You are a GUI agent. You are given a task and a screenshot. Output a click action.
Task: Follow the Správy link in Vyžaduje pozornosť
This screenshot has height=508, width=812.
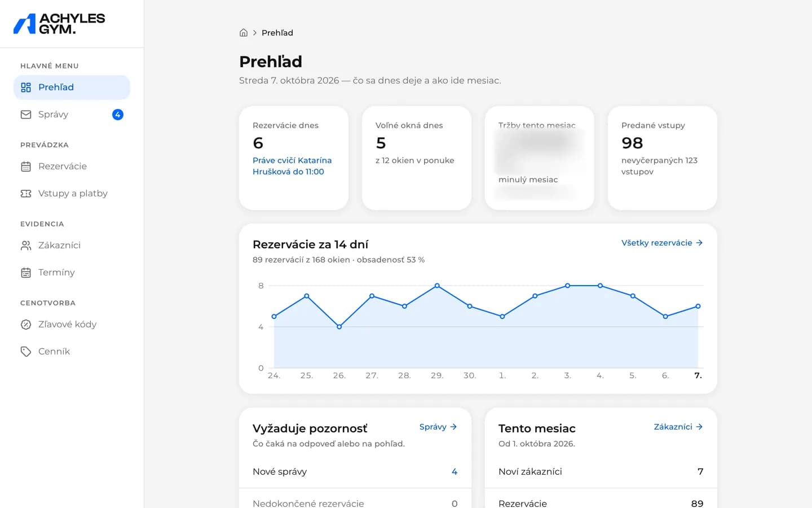[x=438, y=427]
